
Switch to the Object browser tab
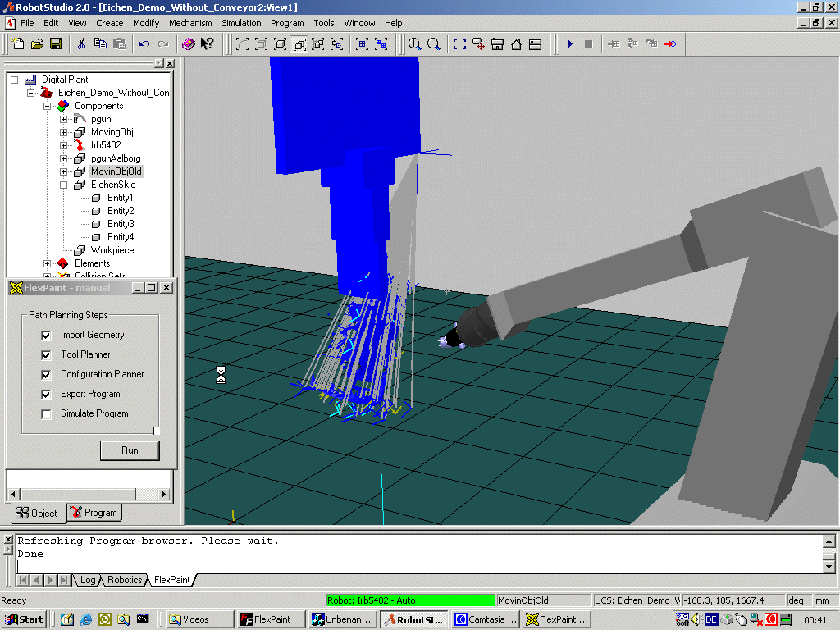[36, 514]
